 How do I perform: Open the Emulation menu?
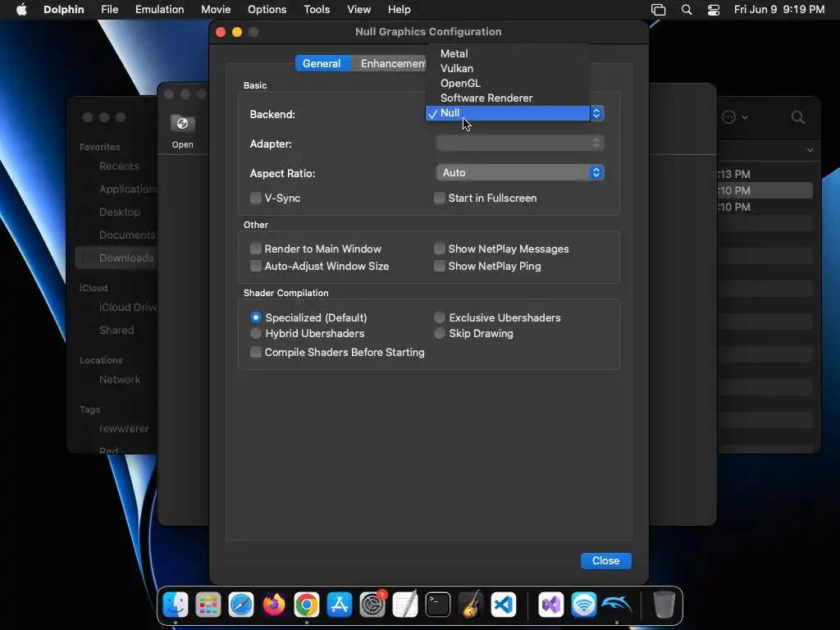coord(160,10)
